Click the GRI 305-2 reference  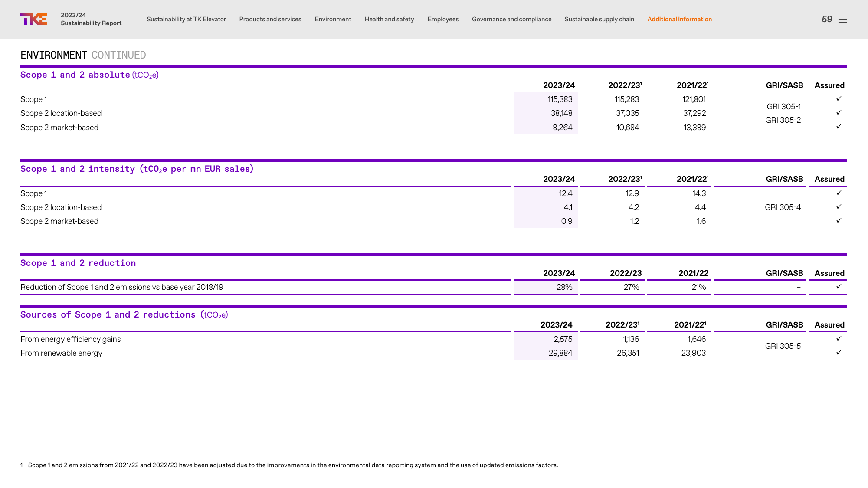783,120
